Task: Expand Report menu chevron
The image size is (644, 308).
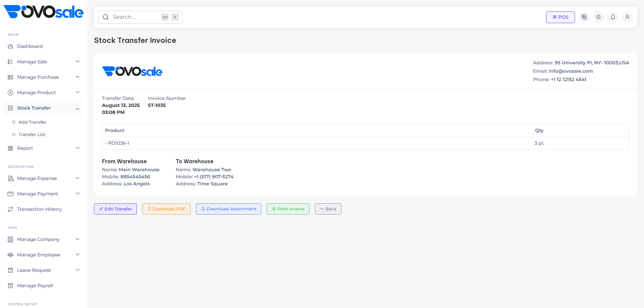Action: (77, 148)
